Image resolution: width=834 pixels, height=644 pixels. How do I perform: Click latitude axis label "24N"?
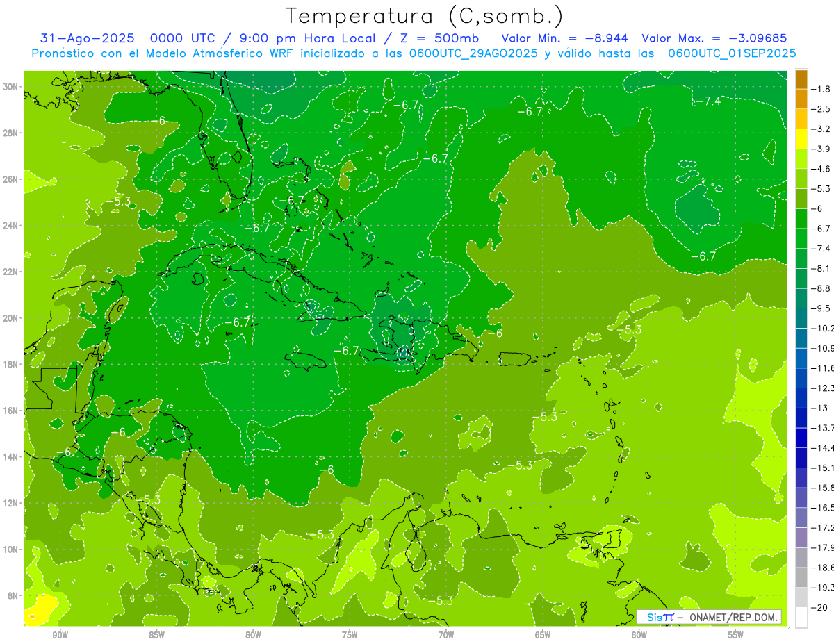click(11, 226)
